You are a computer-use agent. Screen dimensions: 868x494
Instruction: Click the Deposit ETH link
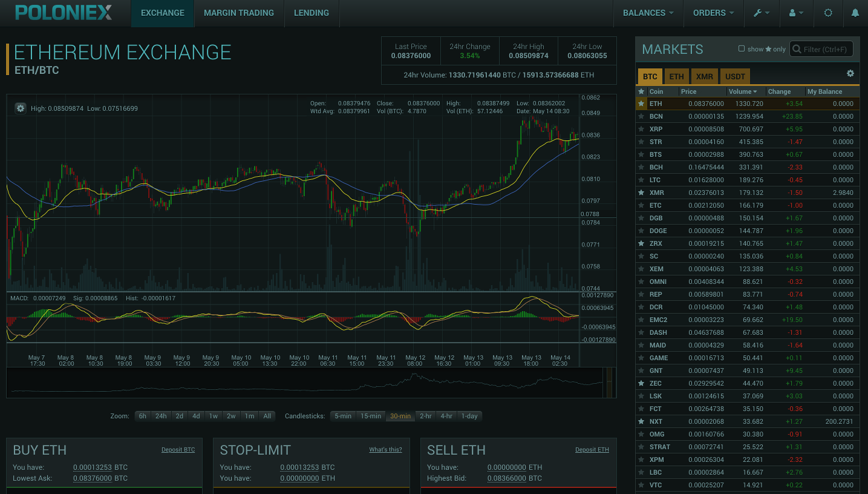coord(592,450)
